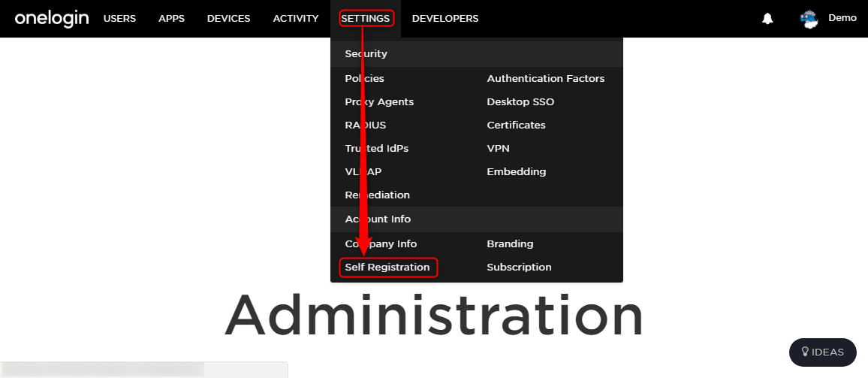
Task: Open the ACTIVITY navigation item
Action: pyautogui.click(x=296, y=18)
